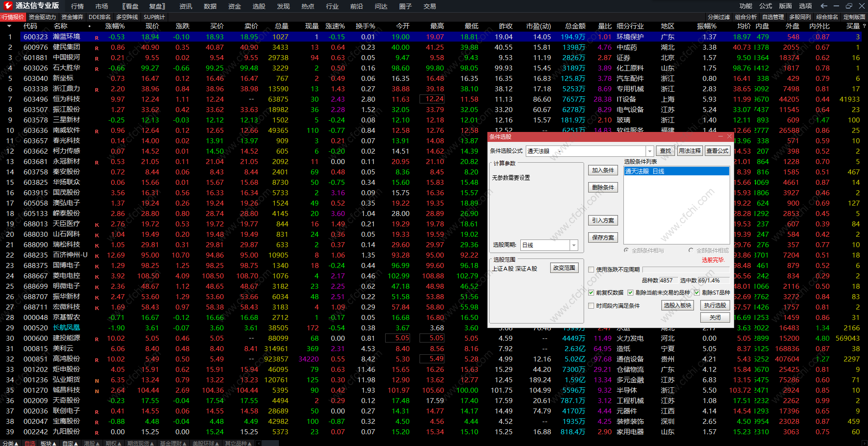
Task: Click the question mark icon beside 买量
Action: click(x=864, y=26)
